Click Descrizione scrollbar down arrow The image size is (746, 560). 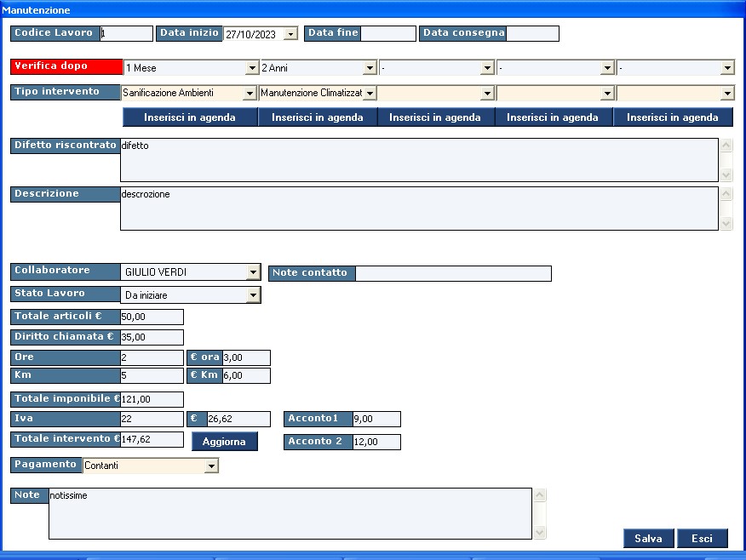[726, 224]
